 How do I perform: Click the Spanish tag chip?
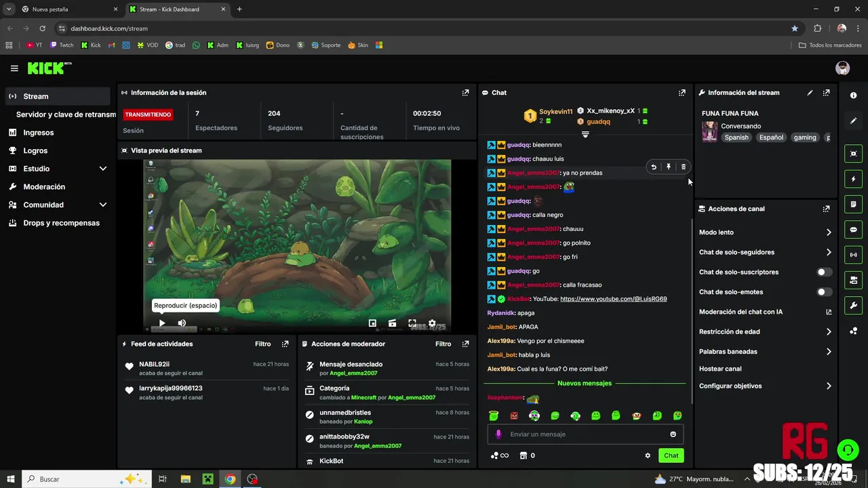(736, 138)
